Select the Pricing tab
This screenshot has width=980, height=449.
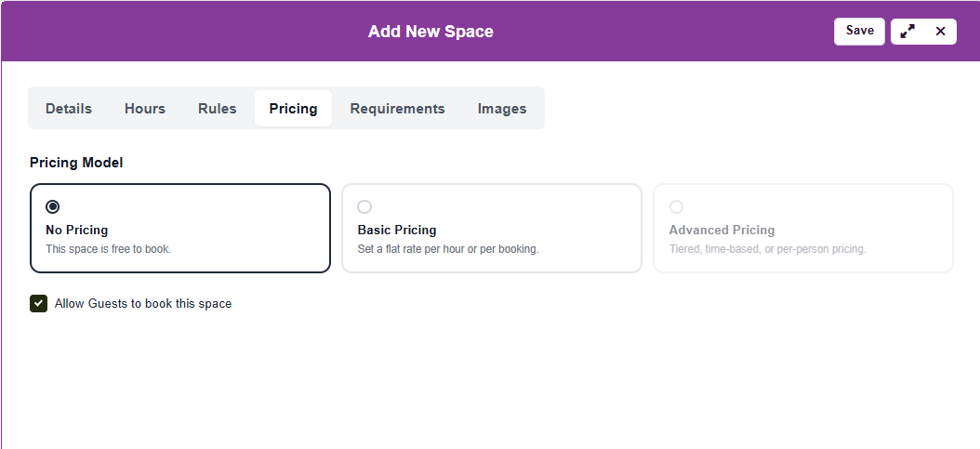pos(293,109)
